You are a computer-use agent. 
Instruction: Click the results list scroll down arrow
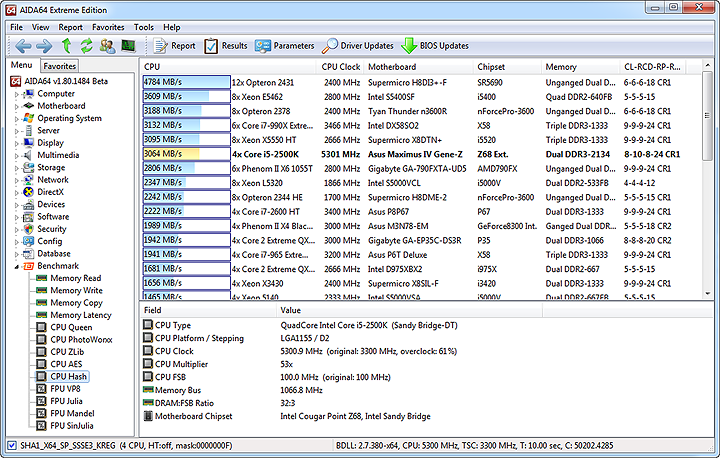coord(707,293)
